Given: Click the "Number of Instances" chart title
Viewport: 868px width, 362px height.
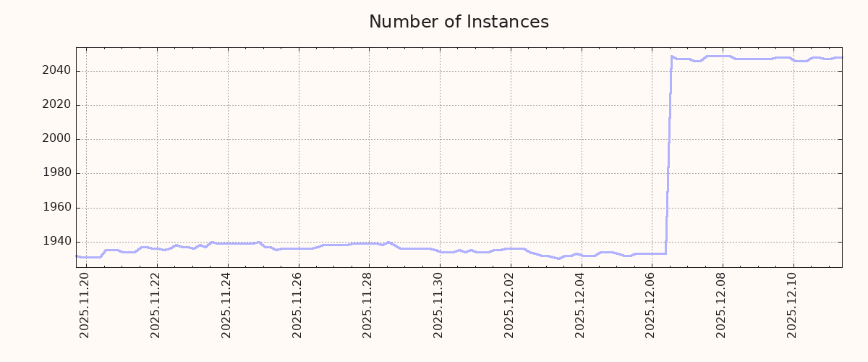Looking at the screenshot, I should (459, 22).
